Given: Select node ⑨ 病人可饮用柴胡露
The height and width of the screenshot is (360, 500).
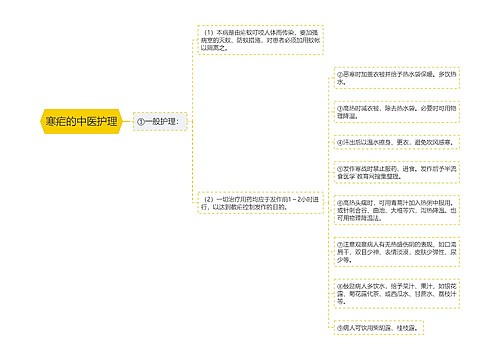Looking at the screenshot, I should coord(379,328).
